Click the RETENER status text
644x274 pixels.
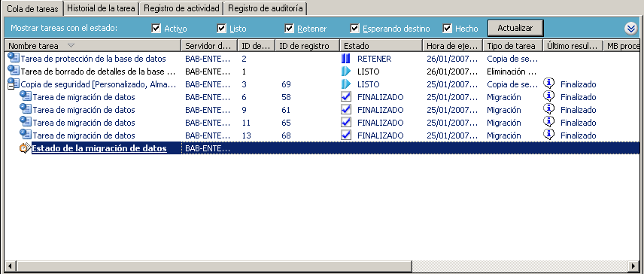(374, 59)
